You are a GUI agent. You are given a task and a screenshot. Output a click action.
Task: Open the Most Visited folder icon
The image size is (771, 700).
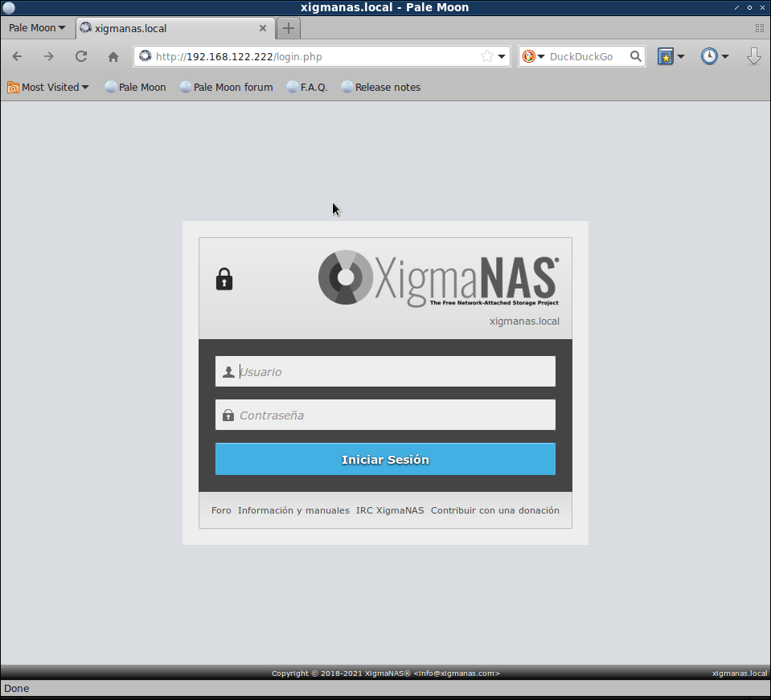14,87
